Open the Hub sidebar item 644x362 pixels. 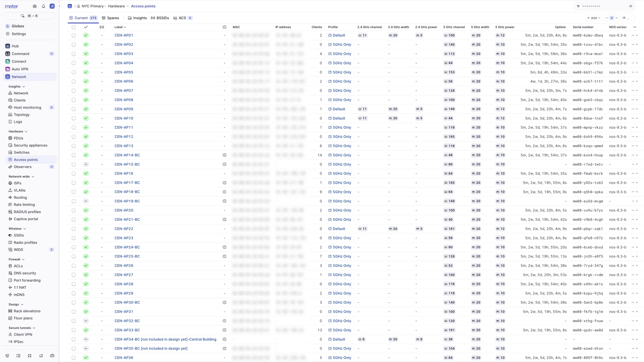15,46
